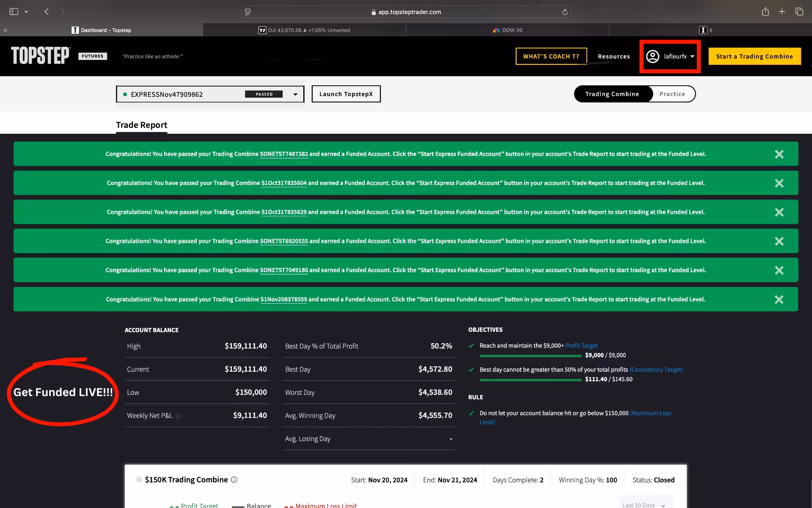Toggle the Balance chart legend
This screenshot has height=508, width=812.
[251, 506]
